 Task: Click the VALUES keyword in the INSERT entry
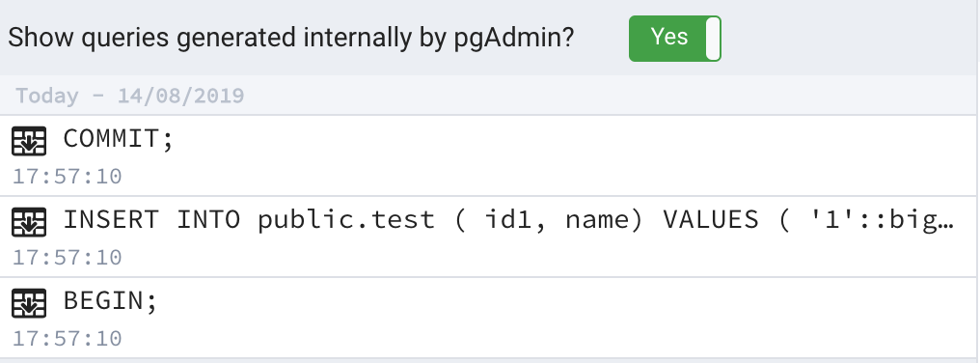711,220
